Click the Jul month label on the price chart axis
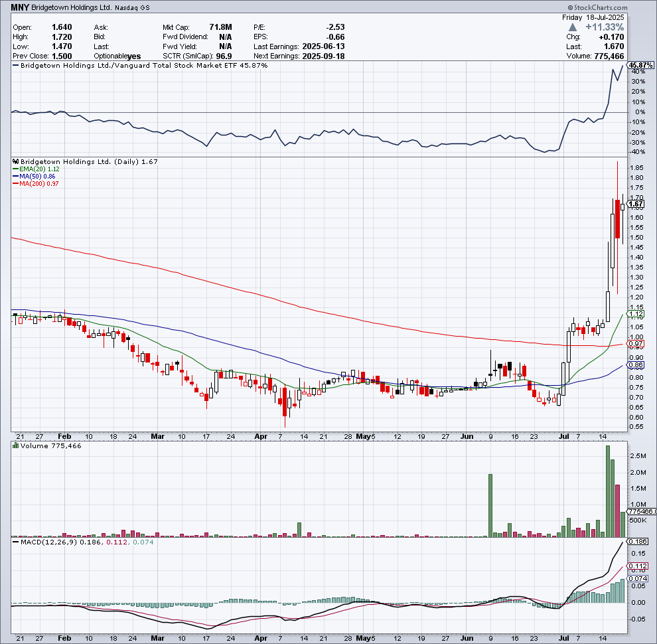This screenshot has height=644, width=657. coord(563,436)
